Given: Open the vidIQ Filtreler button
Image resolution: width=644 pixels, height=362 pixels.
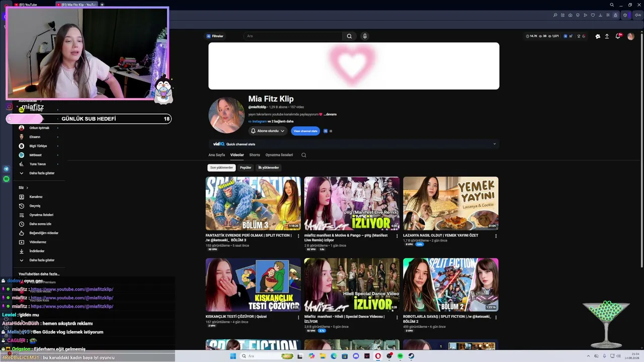Looking at the screenshot, I should click(215, 36).
